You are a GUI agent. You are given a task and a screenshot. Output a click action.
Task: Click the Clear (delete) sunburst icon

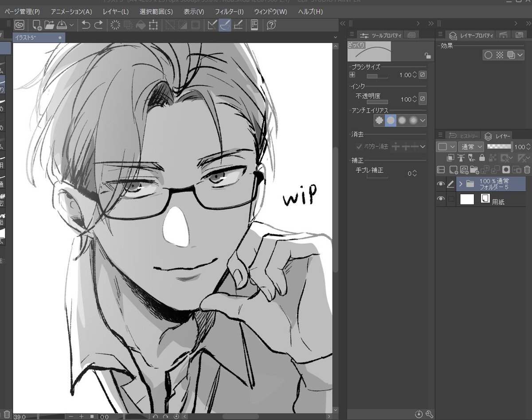pyautogui.click(x=115, y=25)
